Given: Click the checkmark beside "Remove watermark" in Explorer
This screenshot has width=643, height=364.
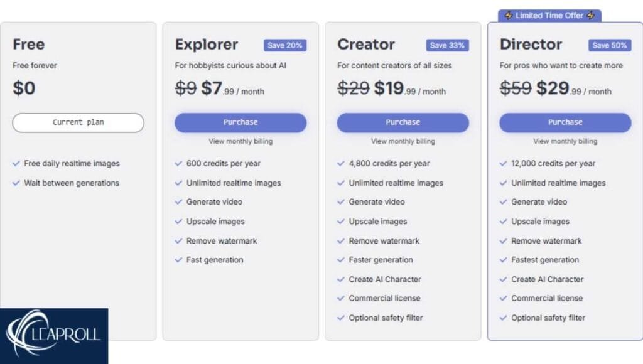Looking at the screenshot, I should 179,240.
